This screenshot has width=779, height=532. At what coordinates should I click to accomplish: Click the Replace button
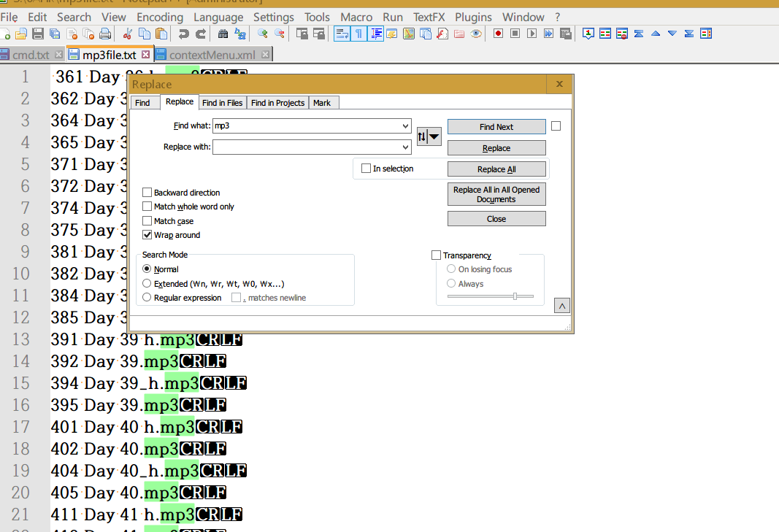click(496, 148)
